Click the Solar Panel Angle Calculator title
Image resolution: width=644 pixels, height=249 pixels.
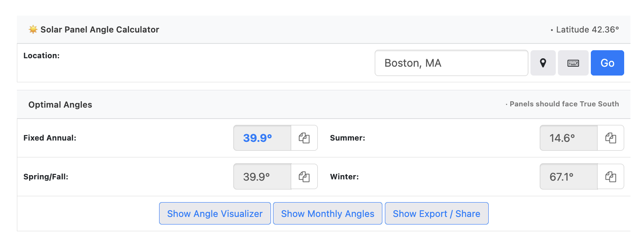point(100,30)
